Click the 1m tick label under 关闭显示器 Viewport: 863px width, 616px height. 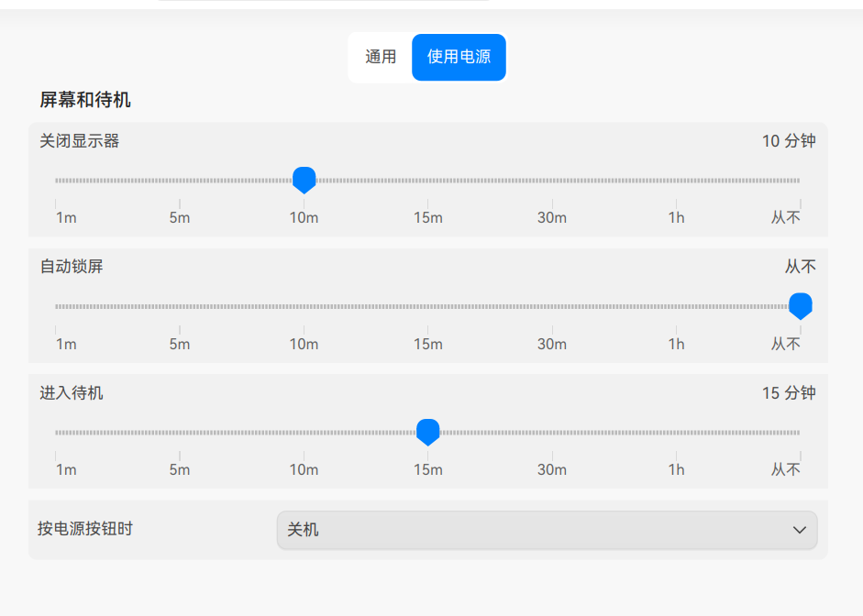(66, 218)
